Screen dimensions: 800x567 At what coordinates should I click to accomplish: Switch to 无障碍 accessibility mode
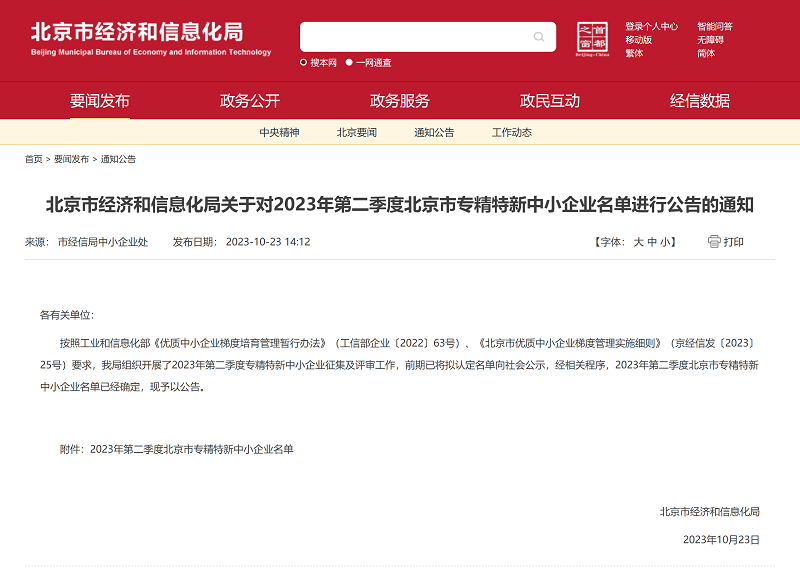coord(710,40)
